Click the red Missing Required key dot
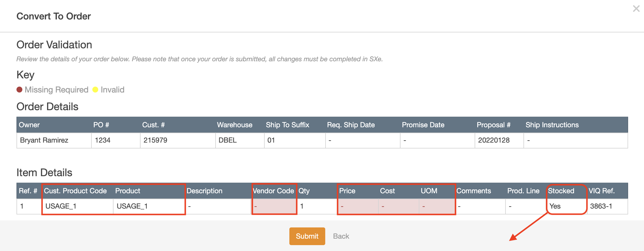 [x=19, y=90]
